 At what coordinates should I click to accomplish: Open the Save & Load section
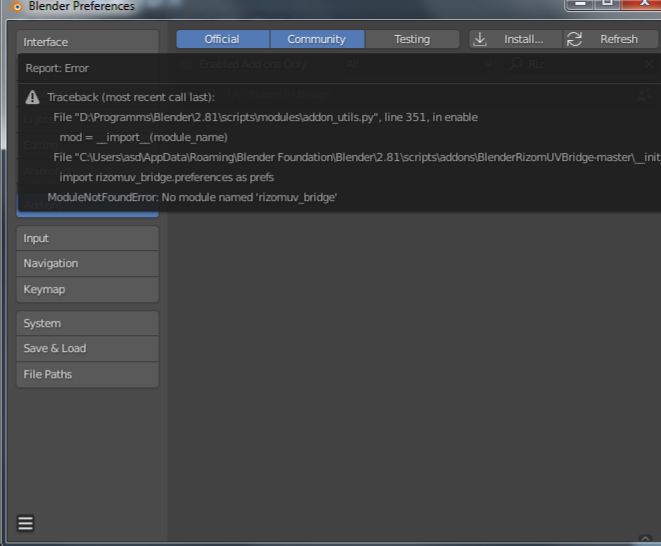point(88,348)
